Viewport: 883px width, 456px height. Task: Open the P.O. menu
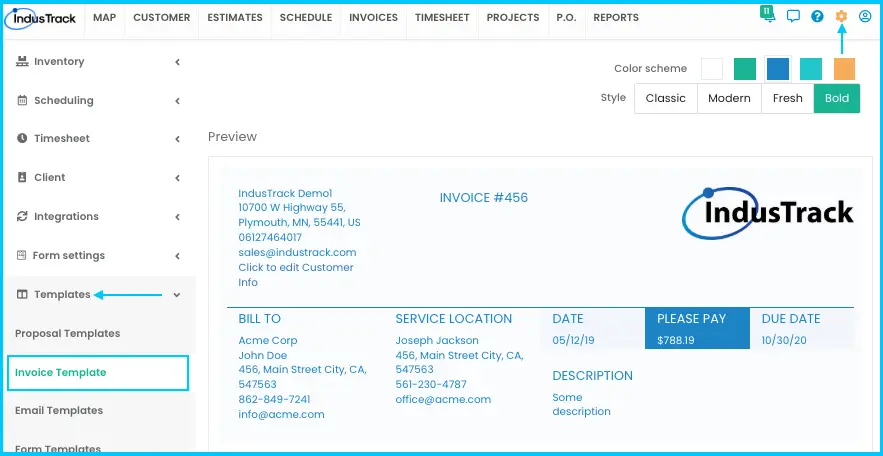[566, 18]
